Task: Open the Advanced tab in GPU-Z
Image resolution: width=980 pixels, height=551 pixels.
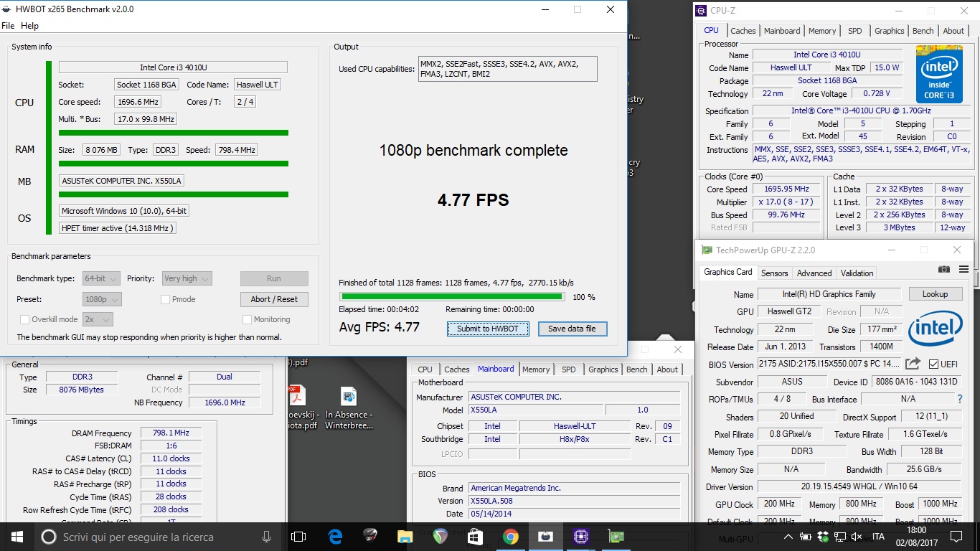Action: click(x=814, y=273)
